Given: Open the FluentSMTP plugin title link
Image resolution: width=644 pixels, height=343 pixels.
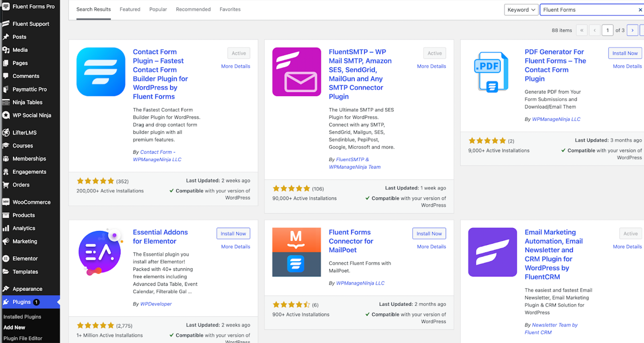Looking at the screenshot, I should (360, 74).
